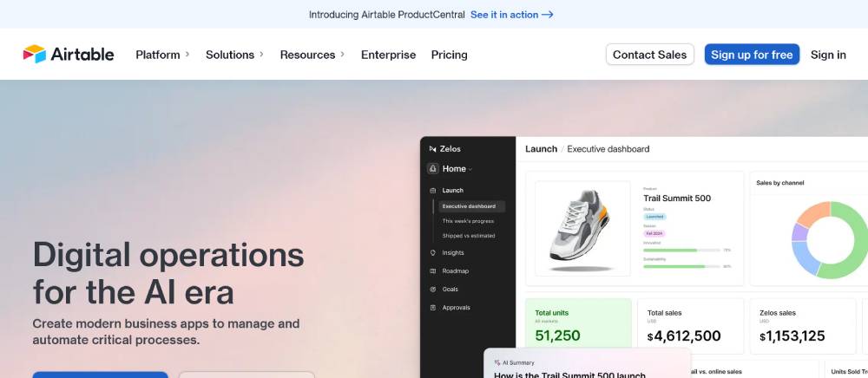Click the Launch icon in sidebar
The height and width of the screenshot is (378, 868).
(433, 190)
